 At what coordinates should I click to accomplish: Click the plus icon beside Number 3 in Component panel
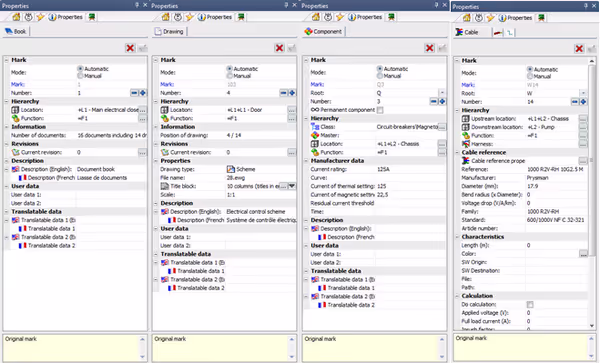coord(442,101)
